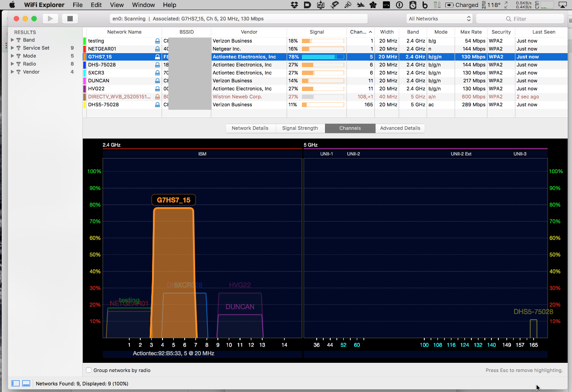Open the All Networks dropdown
Screen dimensions: 572x392
click(x=439, y=19)
